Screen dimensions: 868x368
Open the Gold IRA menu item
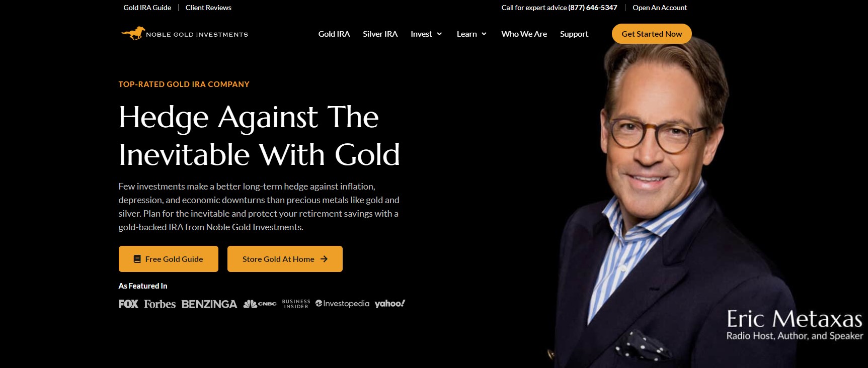(334, 34)
